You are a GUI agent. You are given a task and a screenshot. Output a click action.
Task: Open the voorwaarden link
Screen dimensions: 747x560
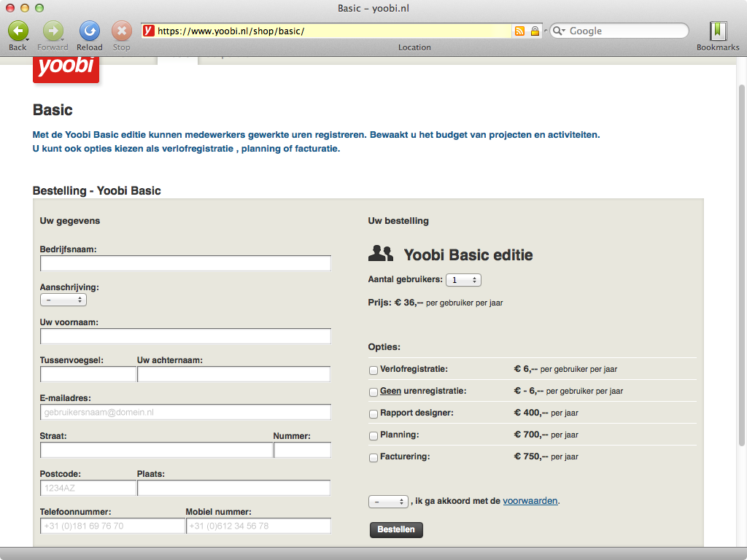click(x=530, y=501)
